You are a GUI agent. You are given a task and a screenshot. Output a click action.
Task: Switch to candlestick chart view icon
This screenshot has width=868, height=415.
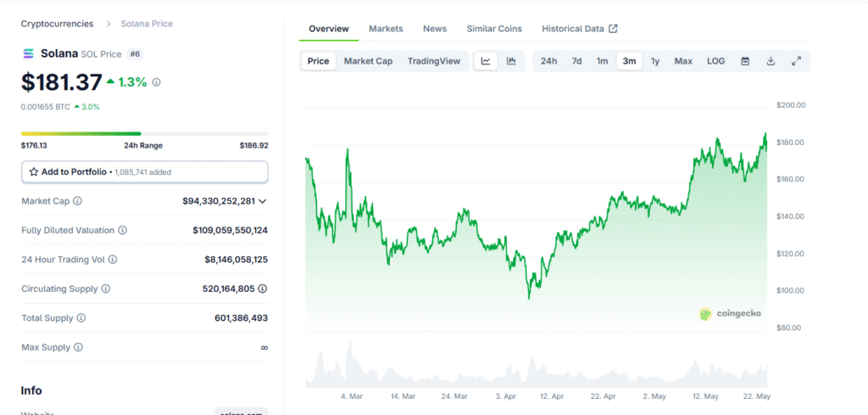click(511, 61)
